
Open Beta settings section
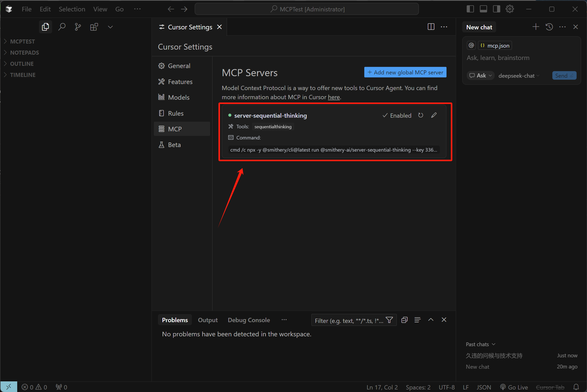tap(182, 145)
